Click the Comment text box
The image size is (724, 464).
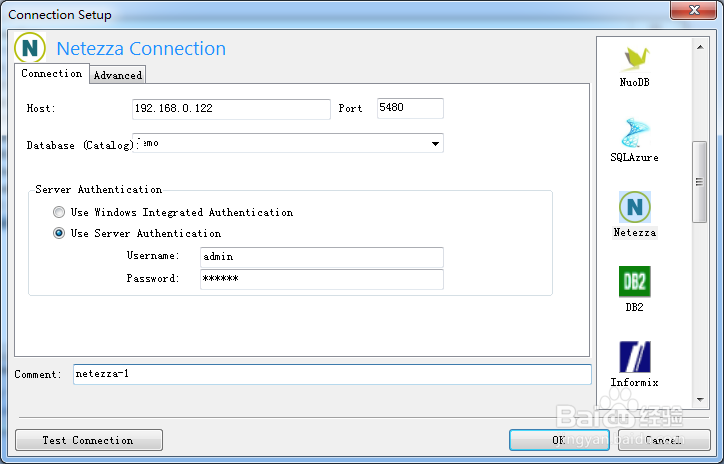coord(331,374)
